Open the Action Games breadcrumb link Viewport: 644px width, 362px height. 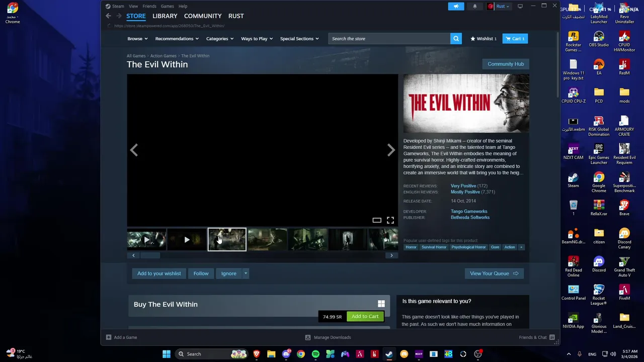click(163, 56)
